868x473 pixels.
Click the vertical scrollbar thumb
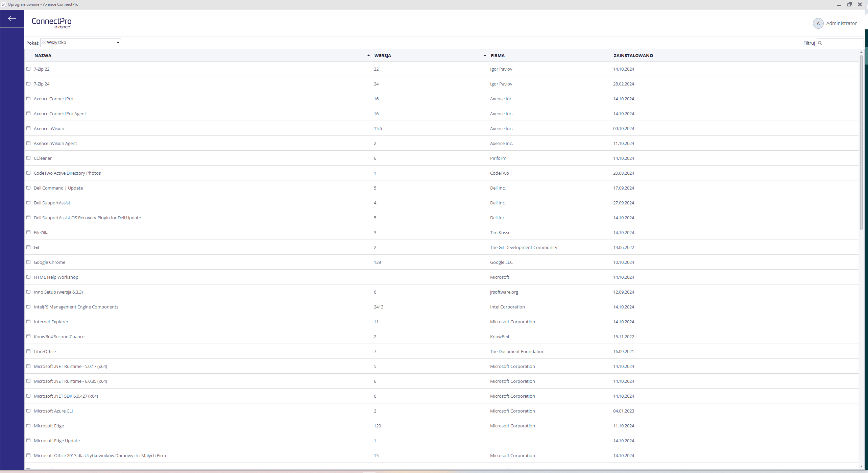pyautogui.click(x=861, y=142)
